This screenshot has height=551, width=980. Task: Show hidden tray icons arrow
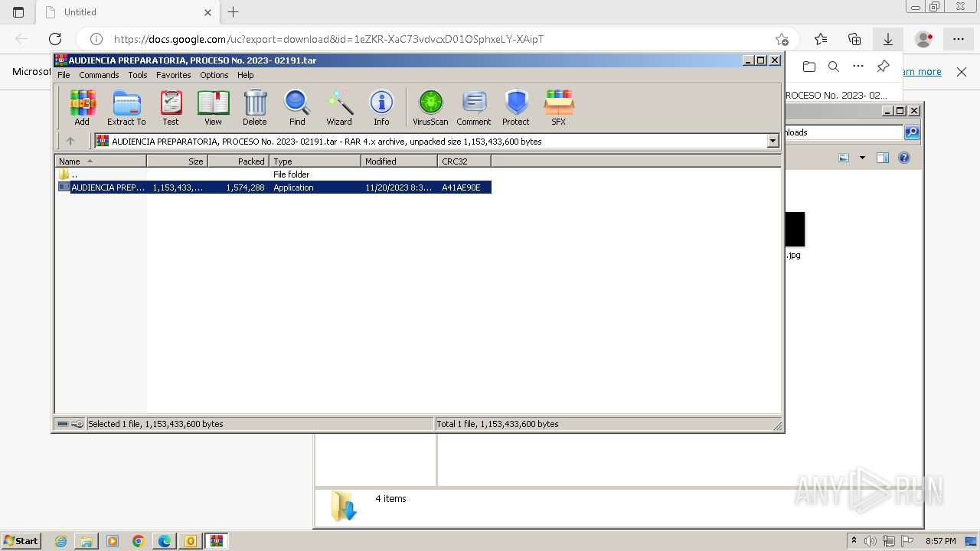coord(854,541)
